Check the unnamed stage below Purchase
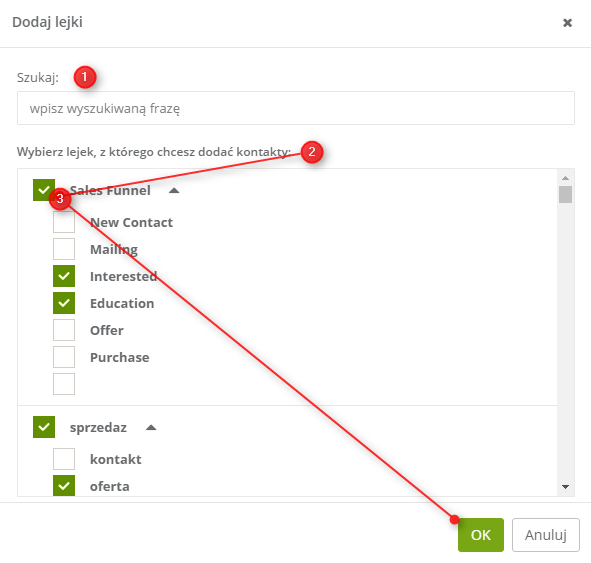 tap(64, 384)
